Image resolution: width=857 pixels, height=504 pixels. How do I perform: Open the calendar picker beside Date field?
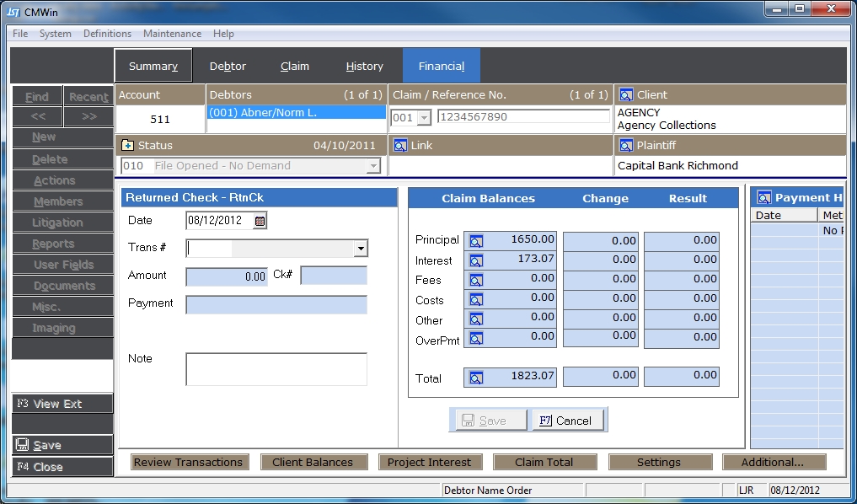(x=260, y=221)
